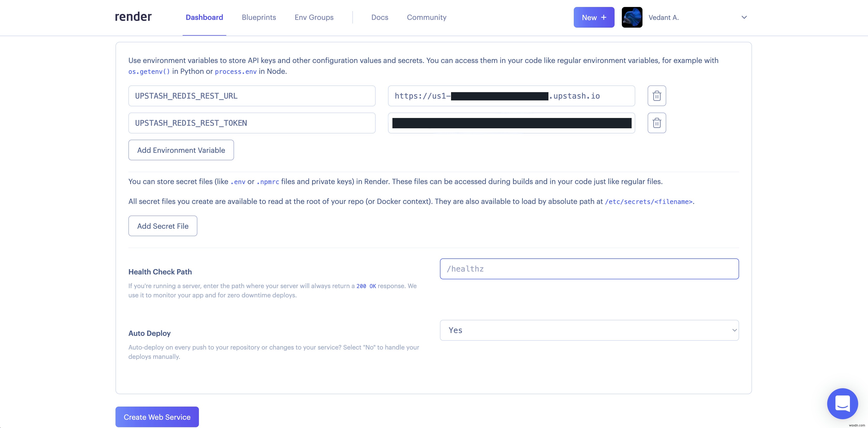The height and width of the screenshot is (428, 868).
Task: Open the Dashboard tab
Action: coord(204,17)
